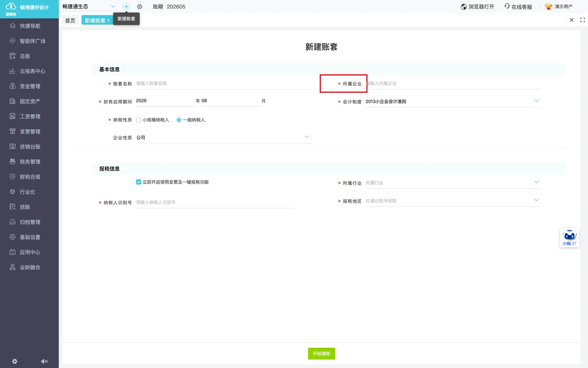Image resolution: width=588 pixels, height=368 pixels.
Task: Click the 纳税人识别号 input field
Action: coord(215,202)
